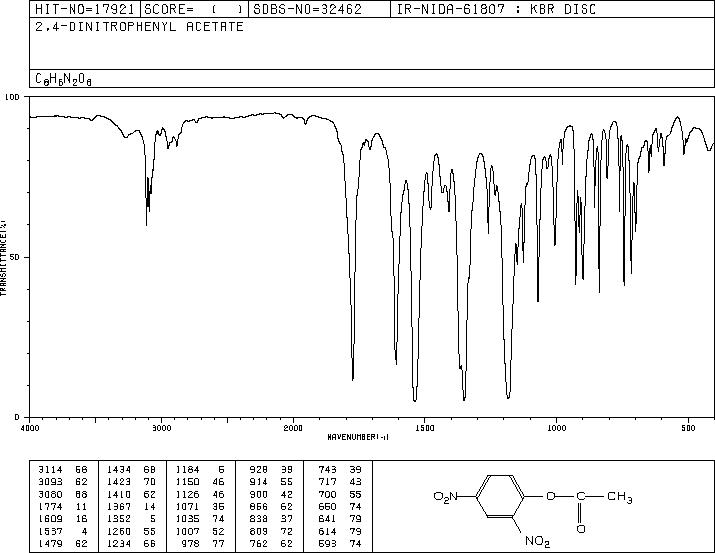
Task: Click the 1000 x-axis tick label
Action: (x=556, y=428)
